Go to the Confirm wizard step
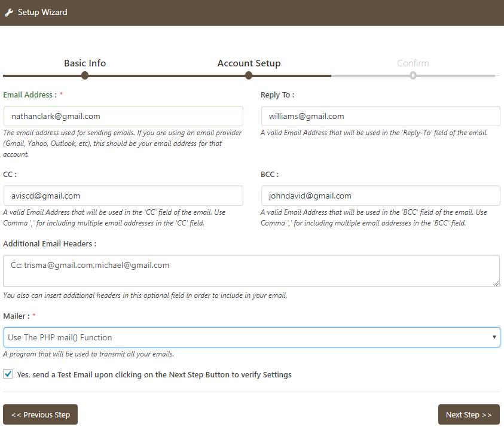The height and width of the screenshot is (427, 504). [x=413, y=63]
